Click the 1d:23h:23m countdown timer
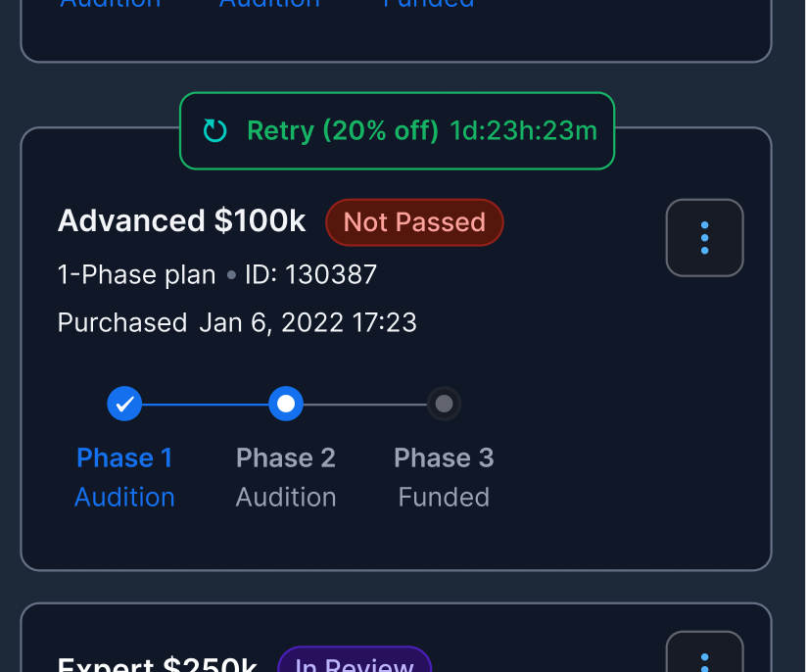 click(523, 131)
